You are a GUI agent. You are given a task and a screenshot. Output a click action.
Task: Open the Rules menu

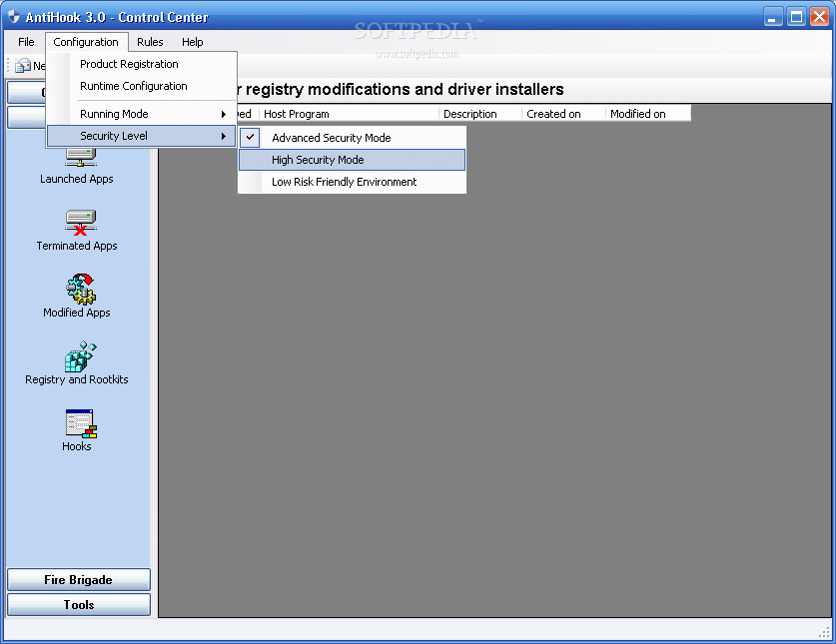(150, 42)
